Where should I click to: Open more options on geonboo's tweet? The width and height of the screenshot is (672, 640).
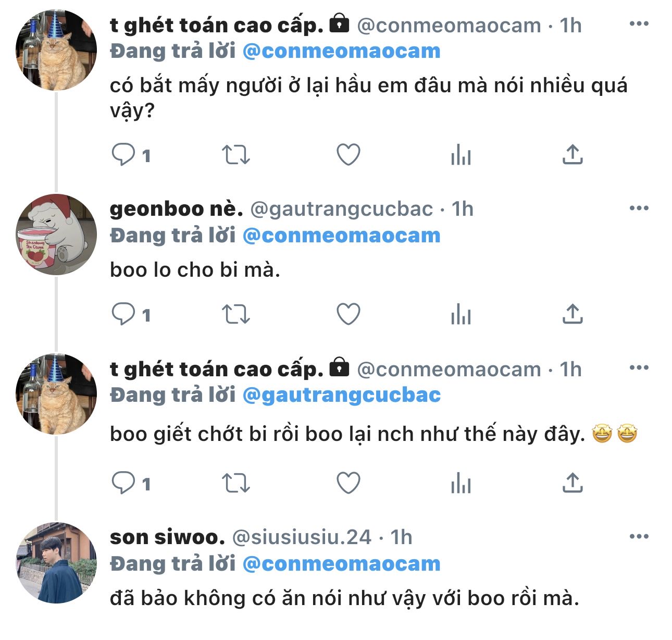pos(639,208)
